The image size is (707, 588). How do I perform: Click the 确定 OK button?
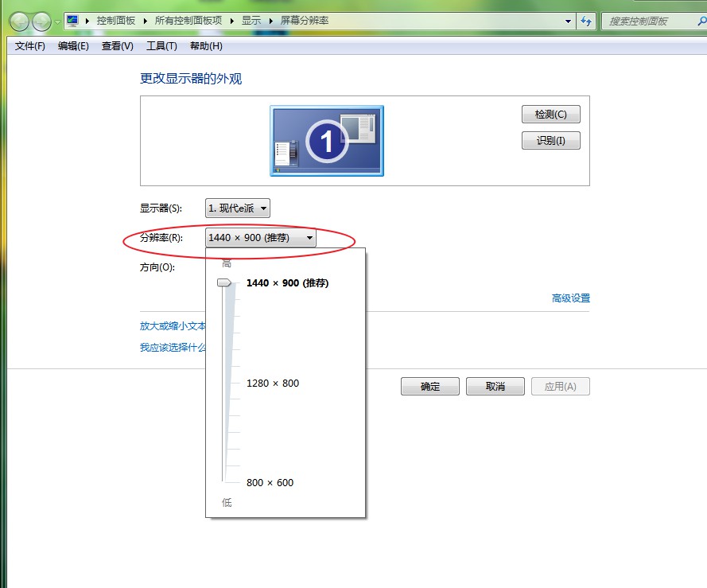[430, 386]
